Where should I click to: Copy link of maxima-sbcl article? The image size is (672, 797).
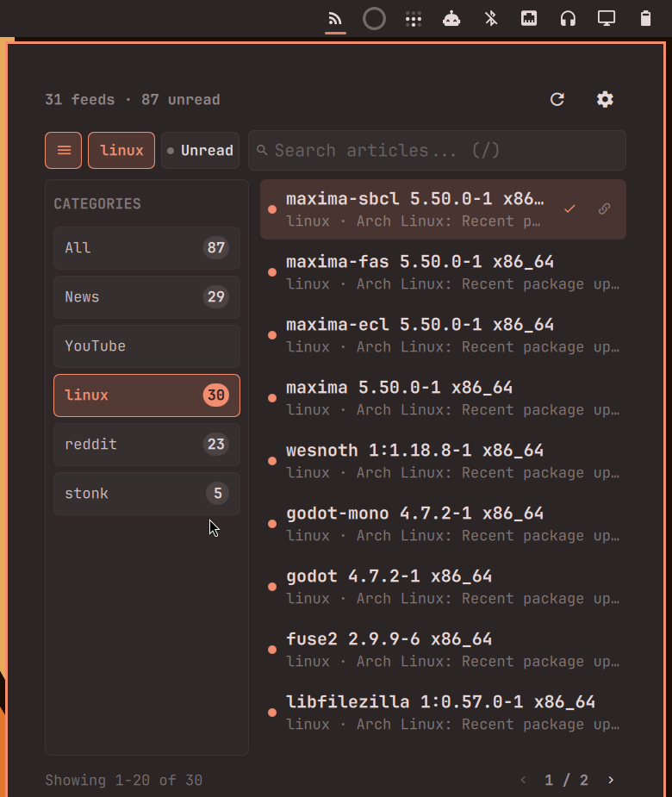click(605, 209)
